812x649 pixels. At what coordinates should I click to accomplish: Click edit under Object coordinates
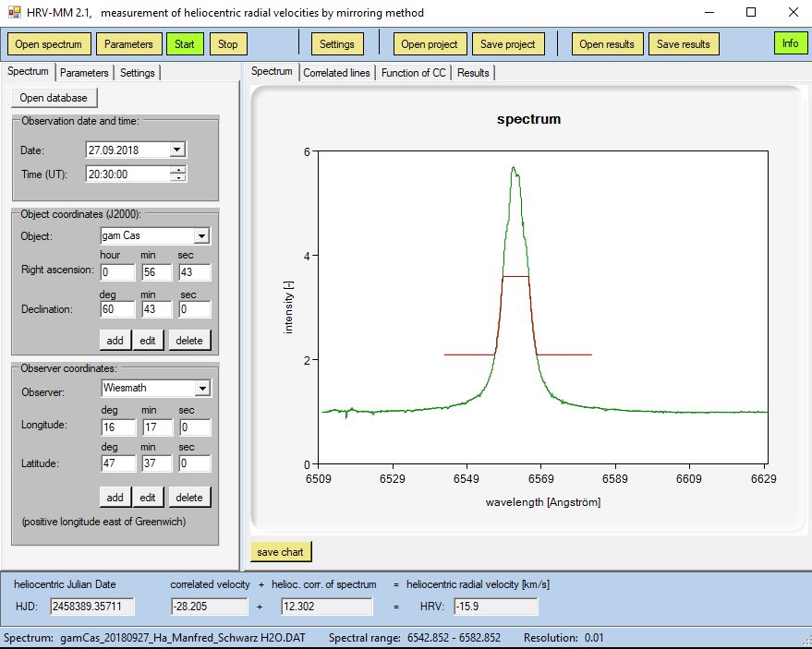tap(148, 340)
